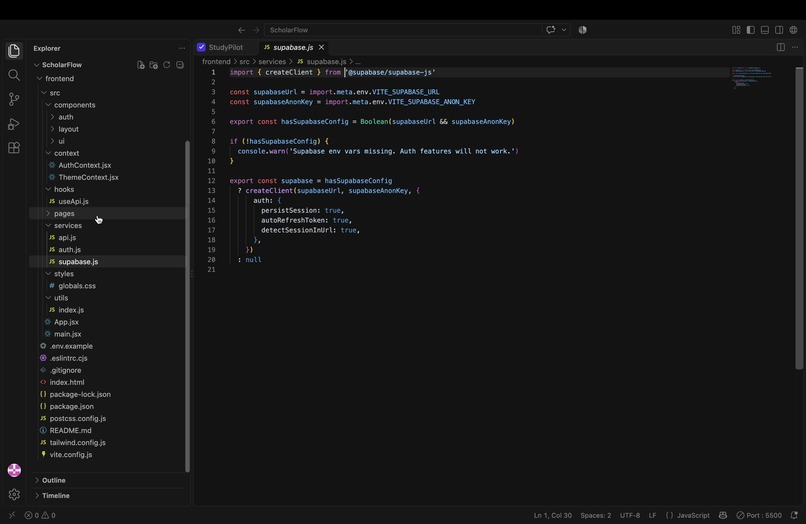
Task: Go back with the navigation arrow
Action: (242, 30)
